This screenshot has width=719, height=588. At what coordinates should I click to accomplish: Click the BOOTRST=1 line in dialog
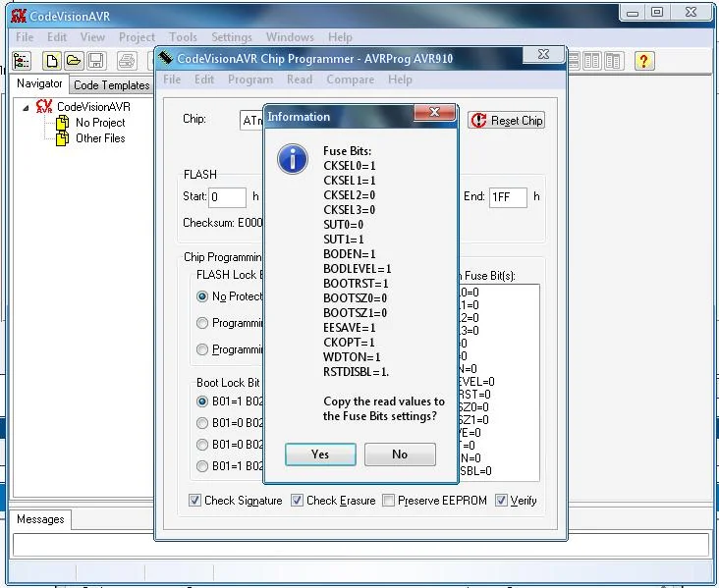tap(356, 284)
